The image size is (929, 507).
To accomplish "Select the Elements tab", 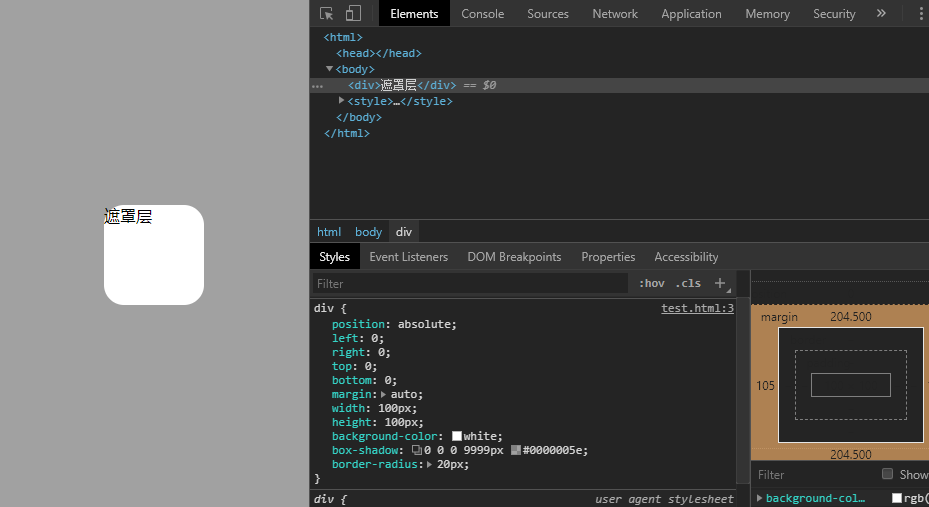I will click(x=414, y=14).
